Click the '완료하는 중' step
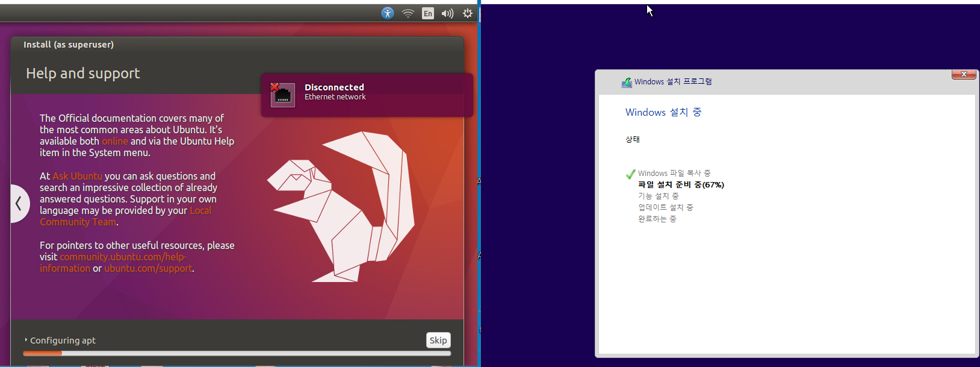980x367 pixels. point(657,219)
